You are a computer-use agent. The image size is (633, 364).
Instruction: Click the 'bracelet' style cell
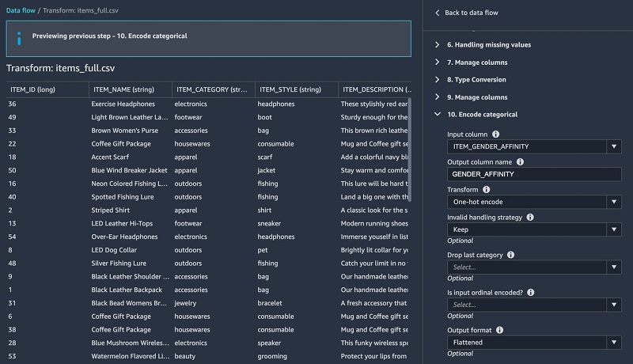coord(270,303)
